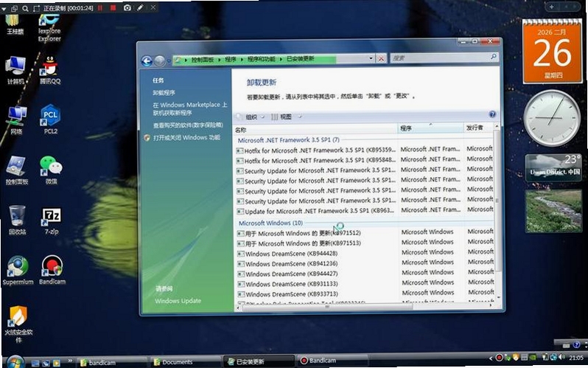Collapse the Microsoft .NET Framework 3.5 SP1 (7) group
588x368 pixels.
289,139
